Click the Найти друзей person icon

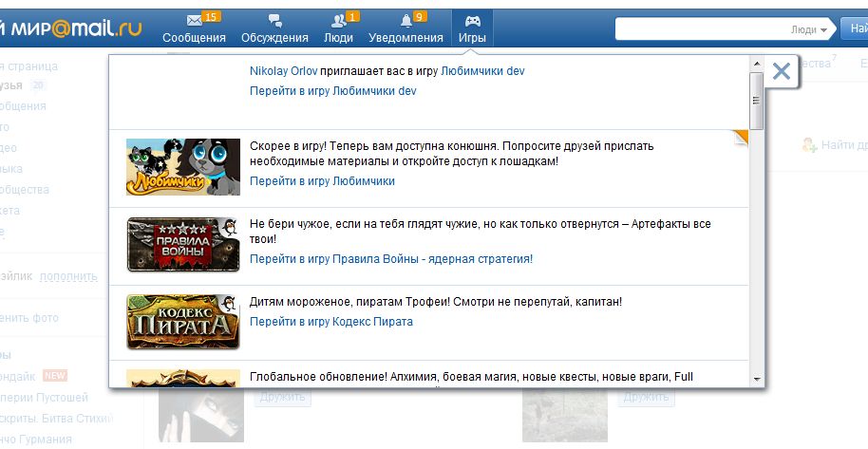[x=809, y=145]
